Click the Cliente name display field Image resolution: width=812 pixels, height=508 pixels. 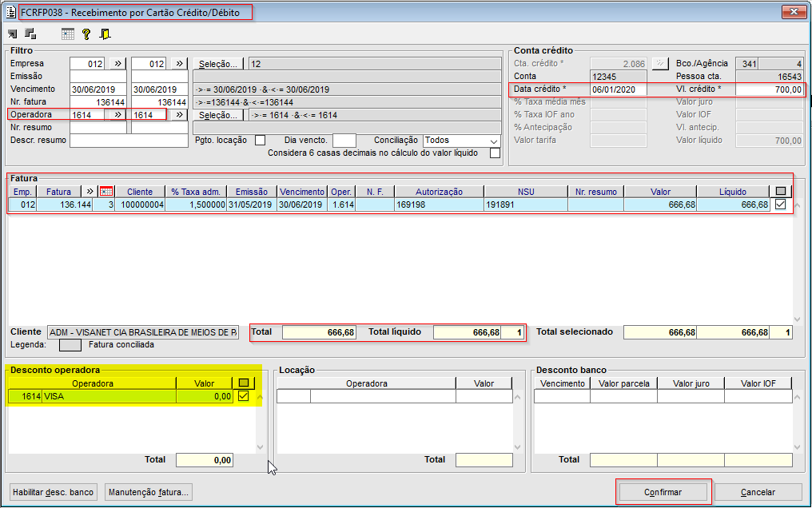tap(143, 332)
